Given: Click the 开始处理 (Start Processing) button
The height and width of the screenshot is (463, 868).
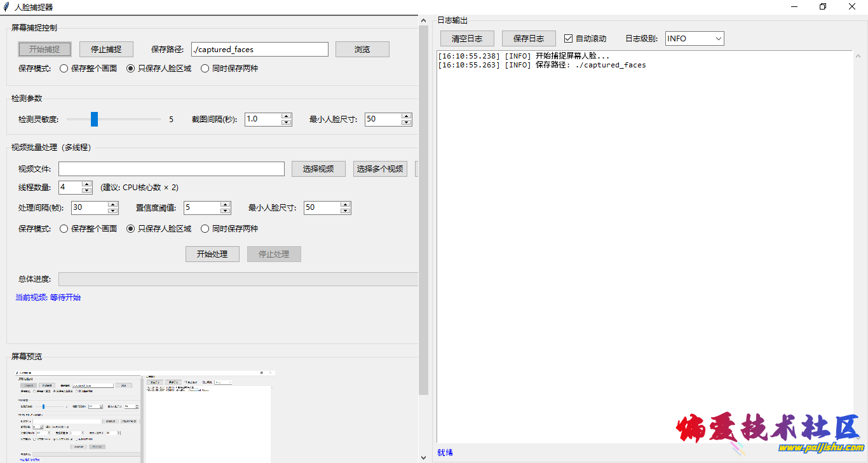Looking at the screenshot, I should [x=212, y=254].
